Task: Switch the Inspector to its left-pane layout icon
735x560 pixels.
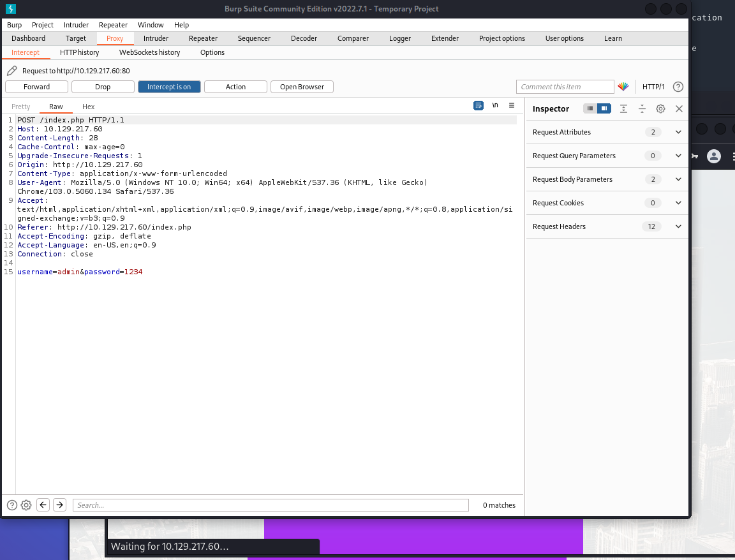Action: pos(590,108)
